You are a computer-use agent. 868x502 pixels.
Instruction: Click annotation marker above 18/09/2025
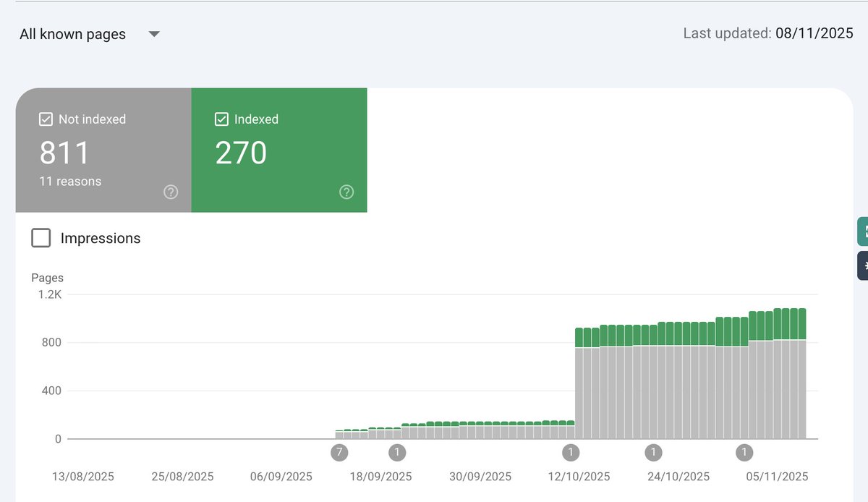point(397,453)
